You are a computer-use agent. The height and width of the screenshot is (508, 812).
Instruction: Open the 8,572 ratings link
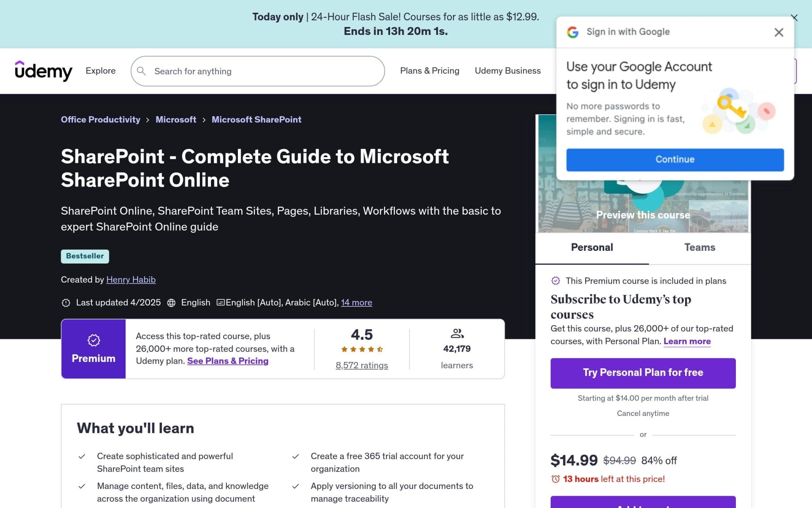pos(362,365)
